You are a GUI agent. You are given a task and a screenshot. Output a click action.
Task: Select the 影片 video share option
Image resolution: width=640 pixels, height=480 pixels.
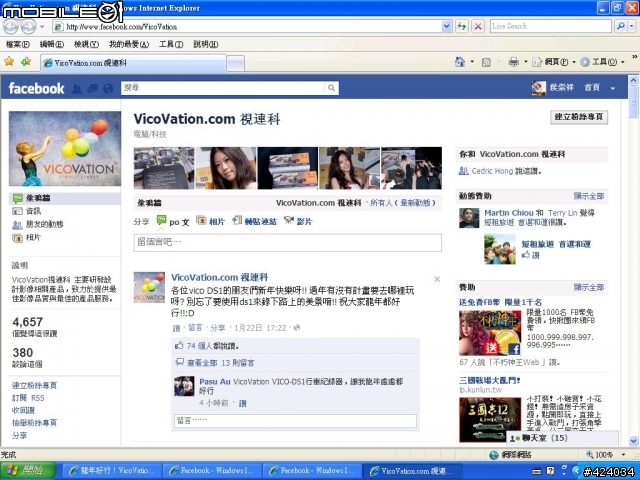pyautogui.click(x=298, y=221)
